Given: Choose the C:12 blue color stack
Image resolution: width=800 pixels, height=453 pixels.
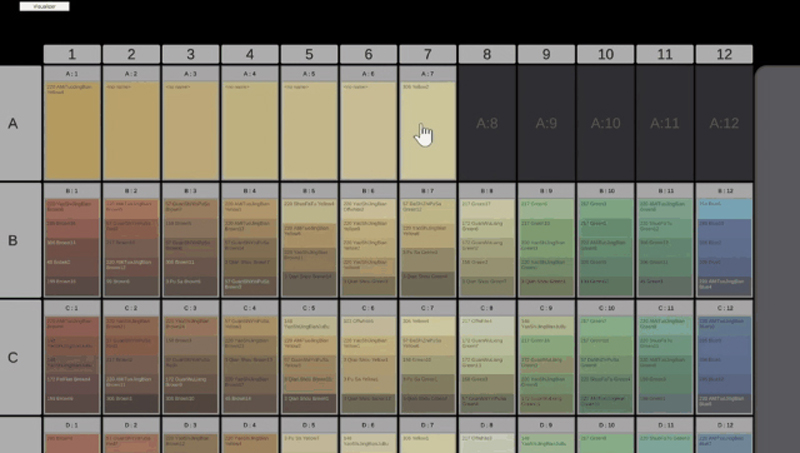Looking at the screenshot, I should 724,362.
